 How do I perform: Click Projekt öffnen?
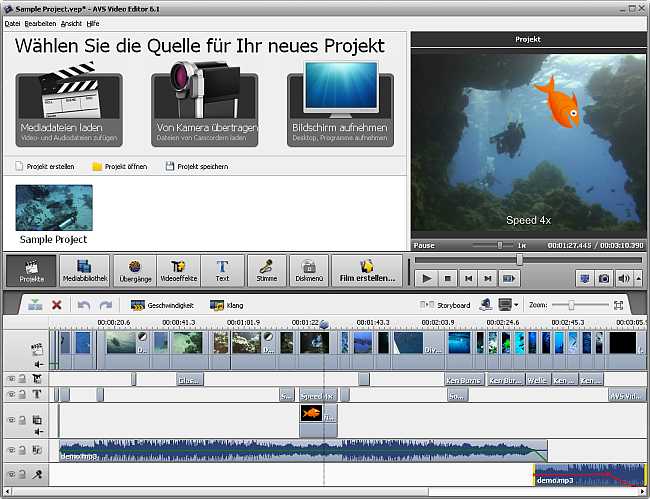pyautogui.click(x=119, y=166)
